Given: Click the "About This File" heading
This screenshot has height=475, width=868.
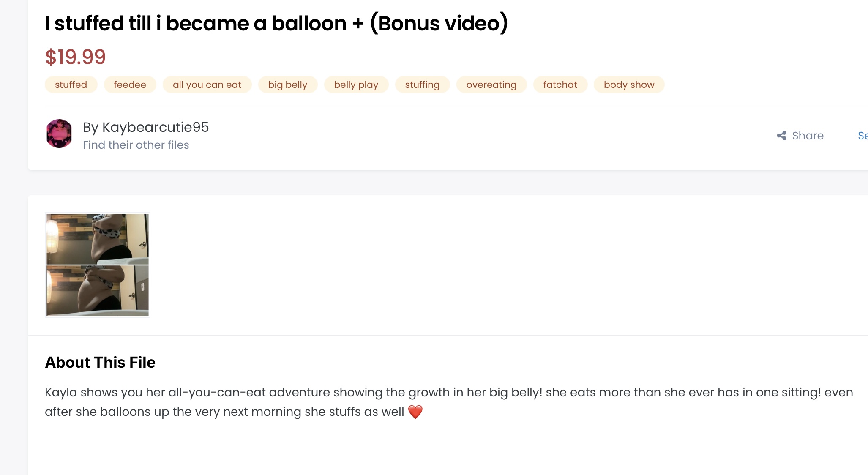Looking at the screenshot, I should (x=100, y=362).
